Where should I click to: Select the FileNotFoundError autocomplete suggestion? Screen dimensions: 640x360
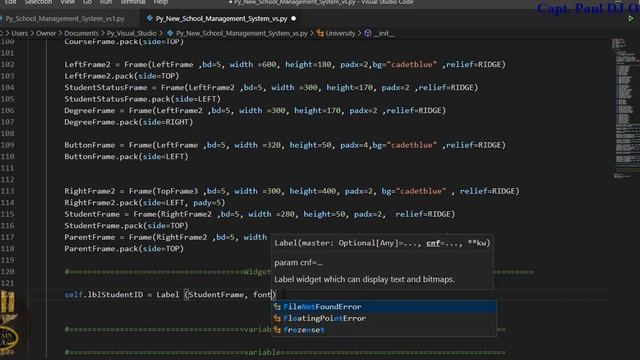click(384, 307)
